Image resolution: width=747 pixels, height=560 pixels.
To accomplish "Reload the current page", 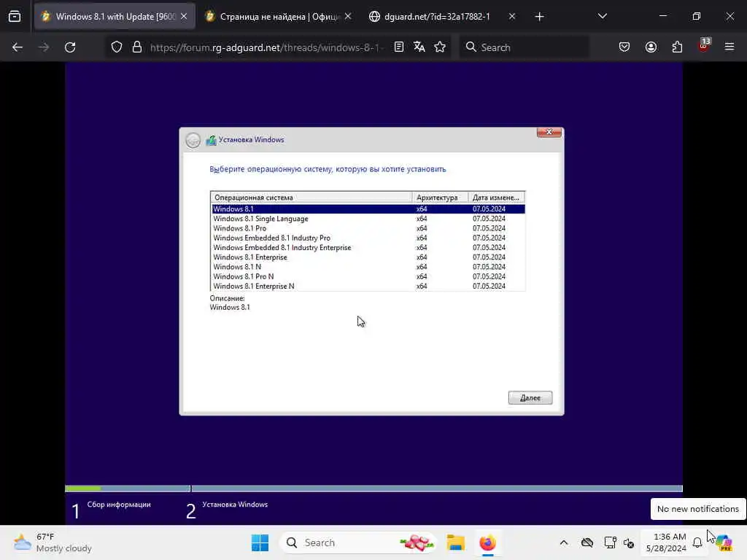I will point(70,47).
